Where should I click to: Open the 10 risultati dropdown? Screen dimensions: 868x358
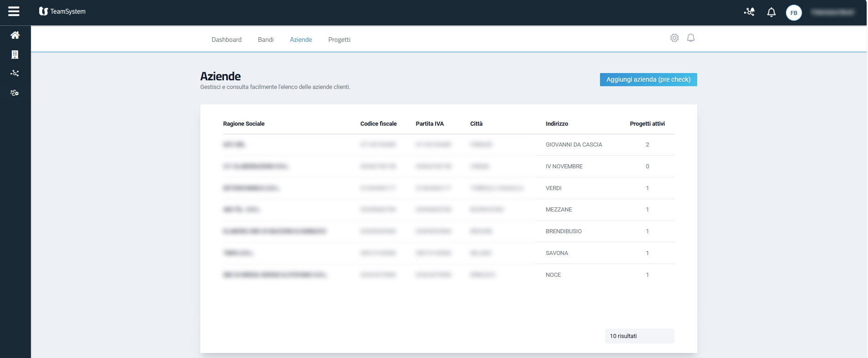(639, 336)
